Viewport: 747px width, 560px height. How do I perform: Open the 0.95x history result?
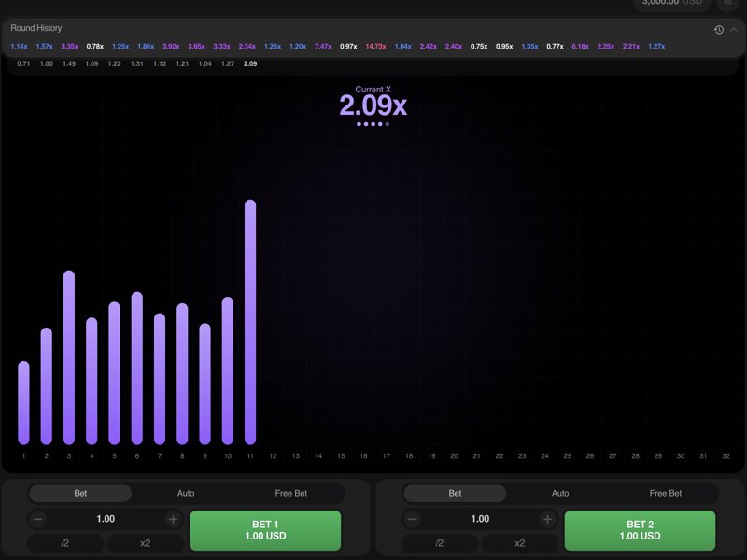[x=504, y=46]
